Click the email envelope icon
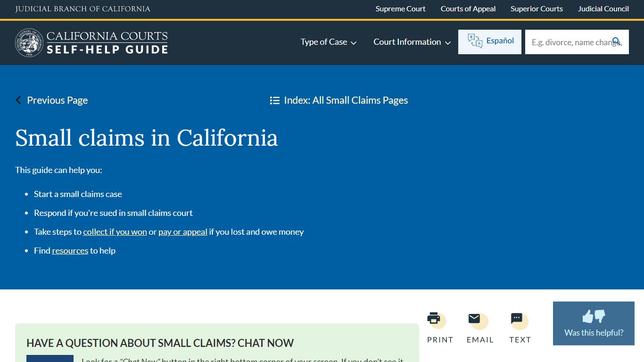The height and width of the screenshot is (362, 644). click(x=474, y=319)
